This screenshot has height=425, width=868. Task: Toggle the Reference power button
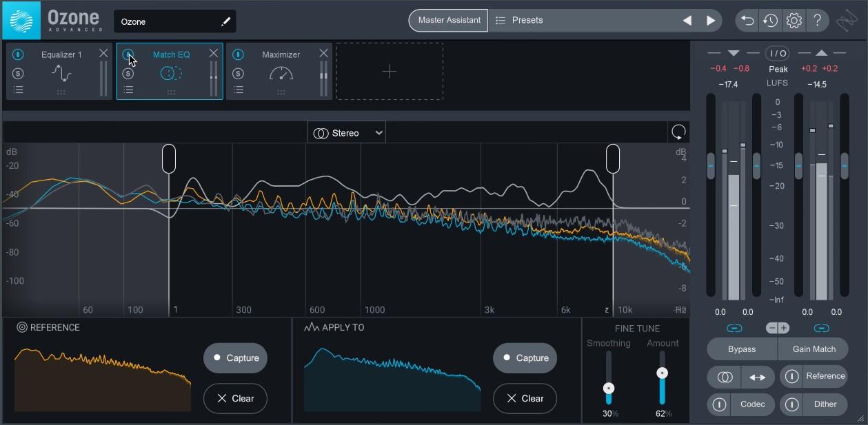[791, 377]
